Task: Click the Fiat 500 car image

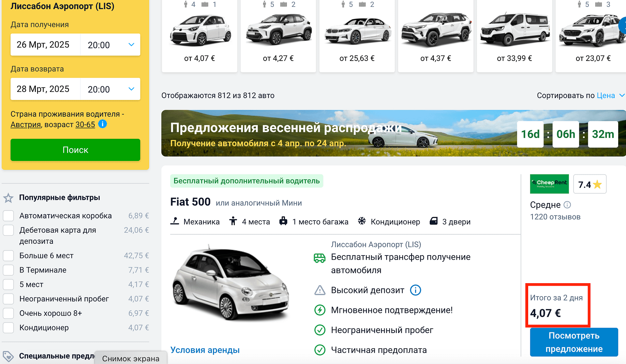Action: [231, 283]
